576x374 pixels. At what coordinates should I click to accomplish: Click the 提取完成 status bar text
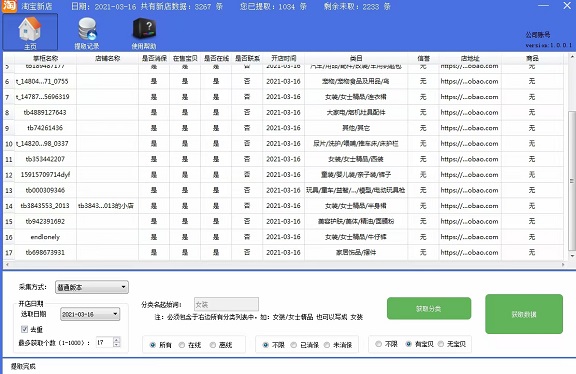click(x=23, y=366)
